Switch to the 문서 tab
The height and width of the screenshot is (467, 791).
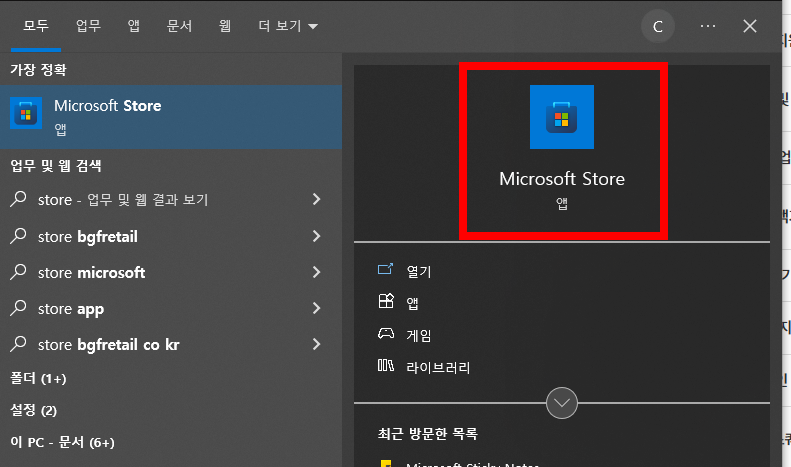click(x=179, y=26)
